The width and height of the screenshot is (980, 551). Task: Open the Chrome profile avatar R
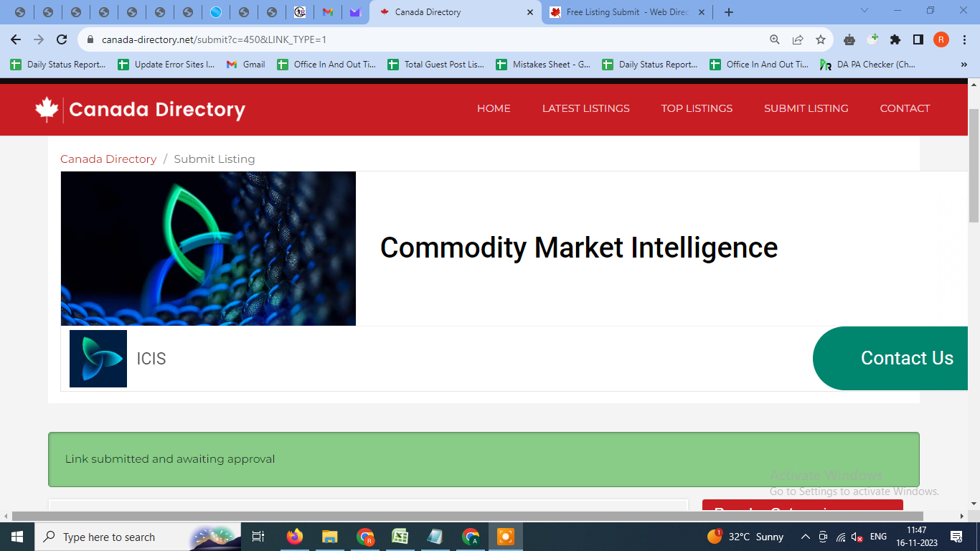[941, 39]
